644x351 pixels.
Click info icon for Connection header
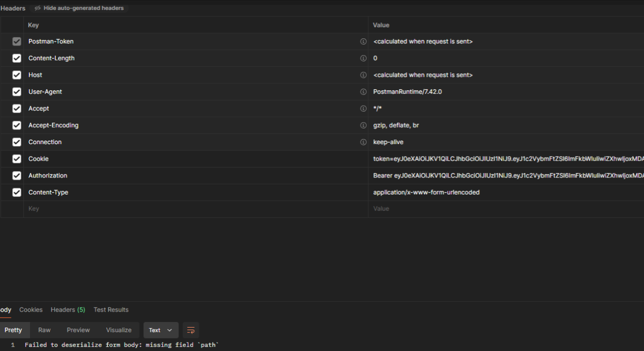363,142
